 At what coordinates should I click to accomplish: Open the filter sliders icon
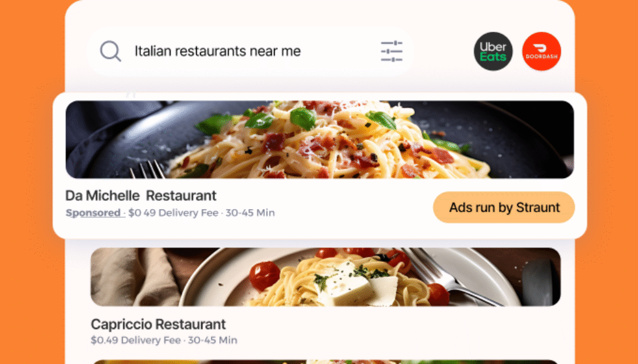[x=391, y=51]
